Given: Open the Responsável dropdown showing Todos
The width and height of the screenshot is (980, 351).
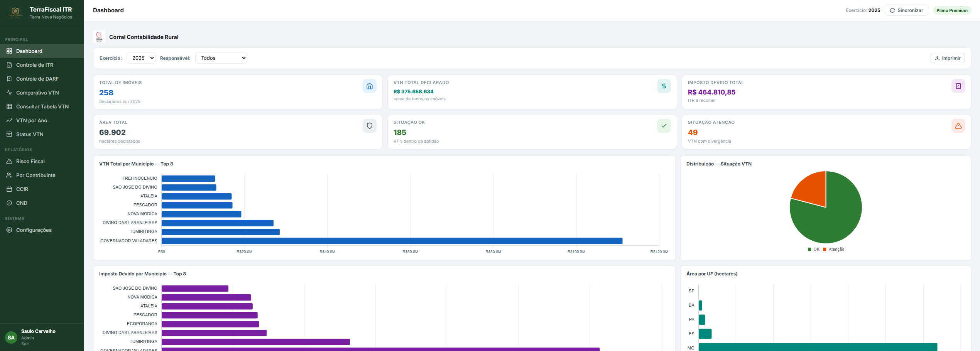Looking at the screenshot, I should [221, 58].
